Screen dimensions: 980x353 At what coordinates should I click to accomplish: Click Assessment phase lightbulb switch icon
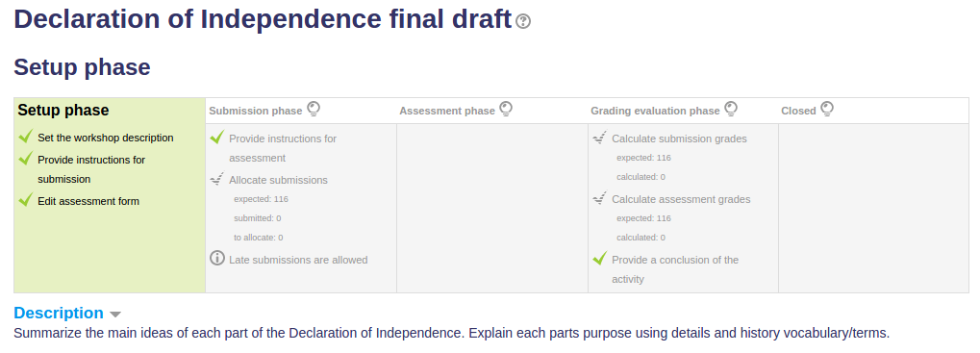click(x=506, y=110)
